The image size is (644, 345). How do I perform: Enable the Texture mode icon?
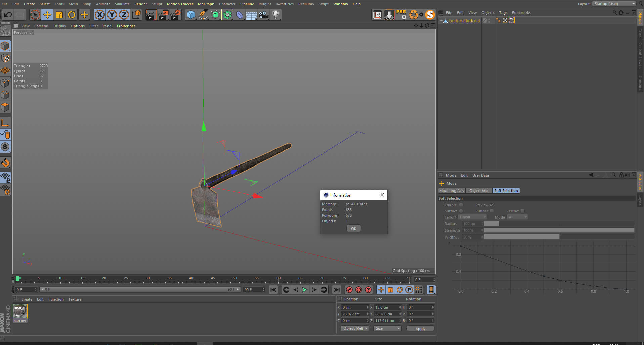point(5,58)
